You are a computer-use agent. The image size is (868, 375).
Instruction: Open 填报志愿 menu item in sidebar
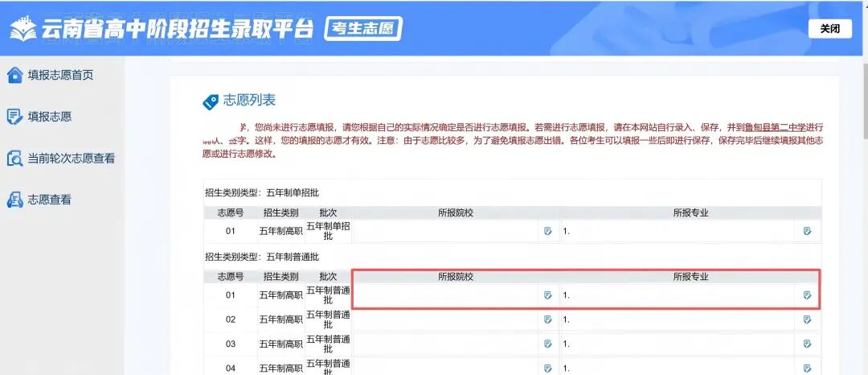[50, 117]
